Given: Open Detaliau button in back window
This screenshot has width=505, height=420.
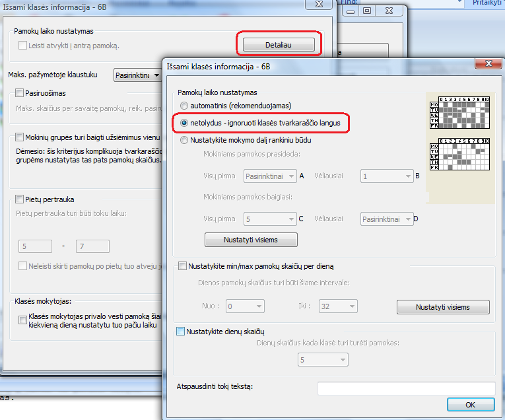Looking at the screenshot, I should pos(279,45).
